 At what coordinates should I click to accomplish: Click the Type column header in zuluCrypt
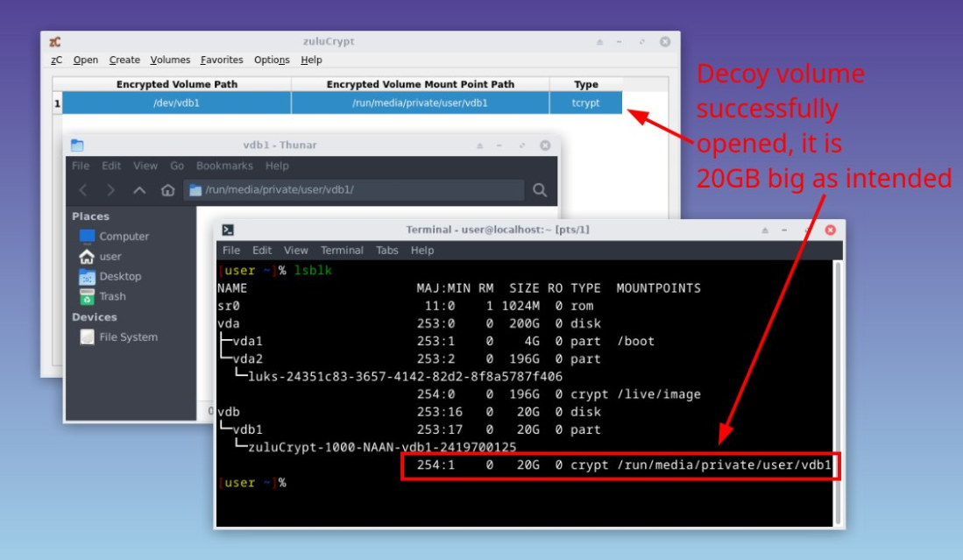click(586, 84)
